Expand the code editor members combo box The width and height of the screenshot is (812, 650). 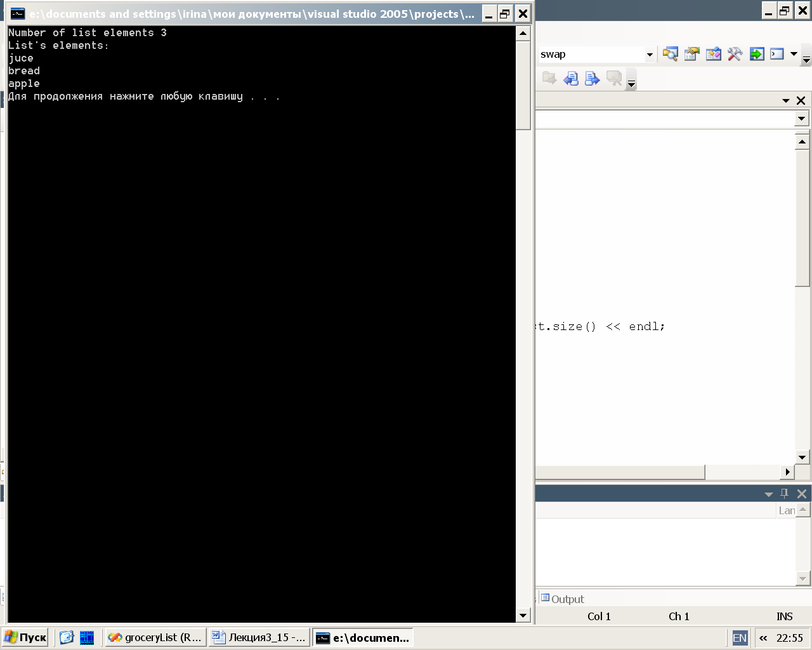pyautogui.click(x=801, y=119)
